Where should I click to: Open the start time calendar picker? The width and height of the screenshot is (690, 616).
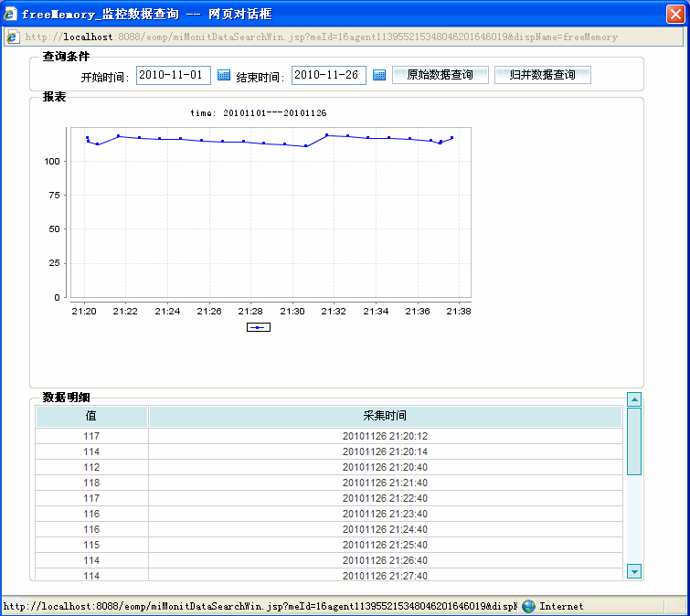pos(224,75)
